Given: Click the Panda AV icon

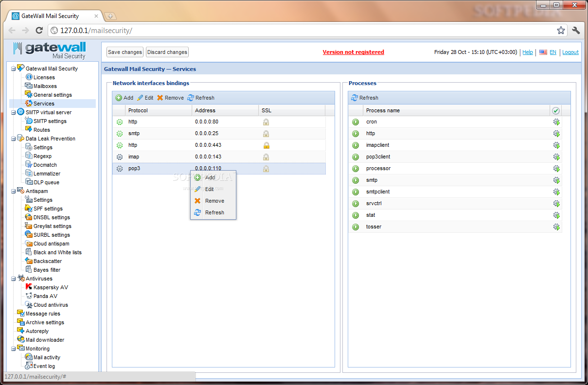Looking at the screenshot, I should point(29,296).
